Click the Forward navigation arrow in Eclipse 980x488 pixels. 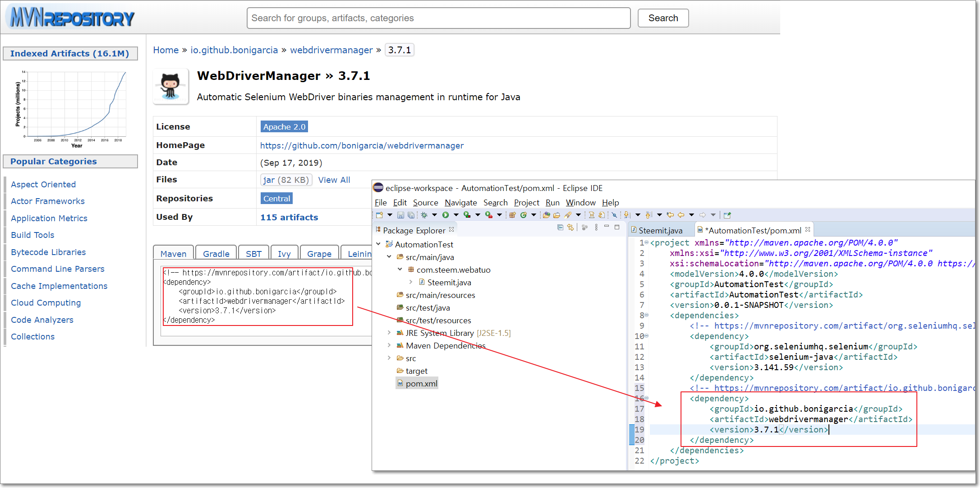(703, 215)
